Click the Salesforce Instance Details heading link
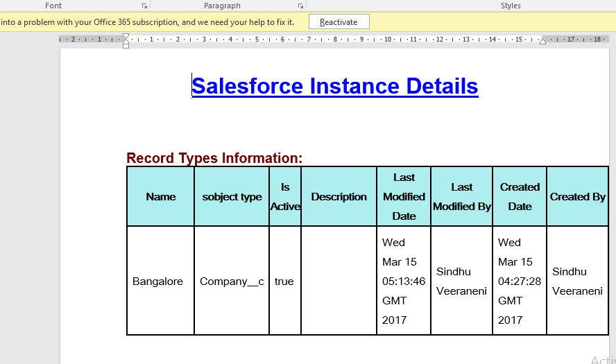This screenshot has height=364, width=616. pos(335,85)
